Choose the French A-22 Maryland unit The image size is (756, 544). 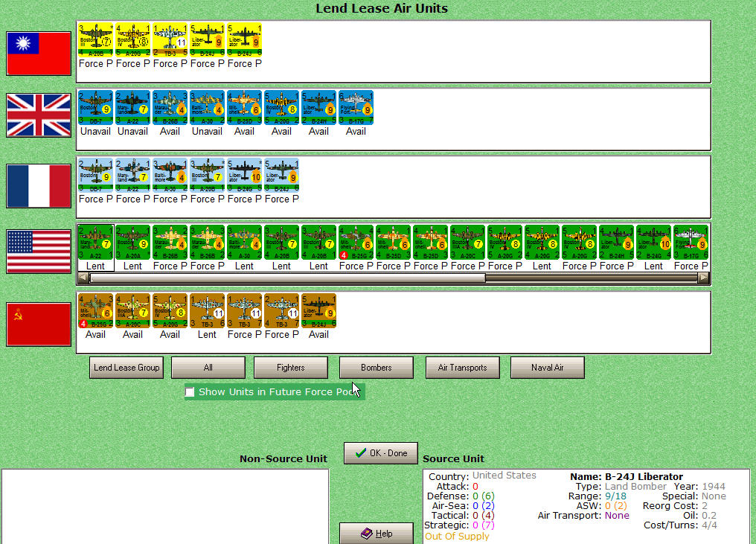132,176
